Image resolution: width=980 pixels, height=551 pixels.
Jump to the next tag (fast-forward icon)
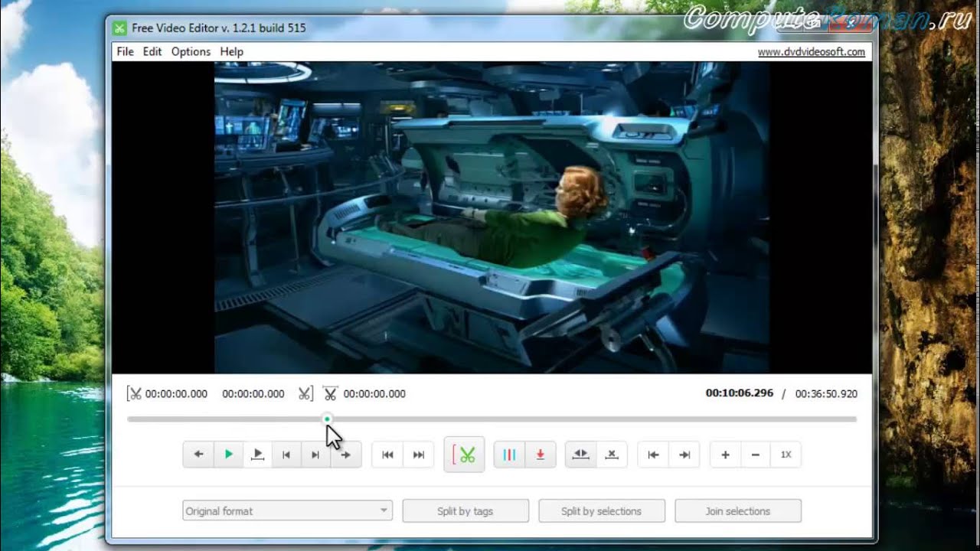pyautogui.click(x=418, y=455)
